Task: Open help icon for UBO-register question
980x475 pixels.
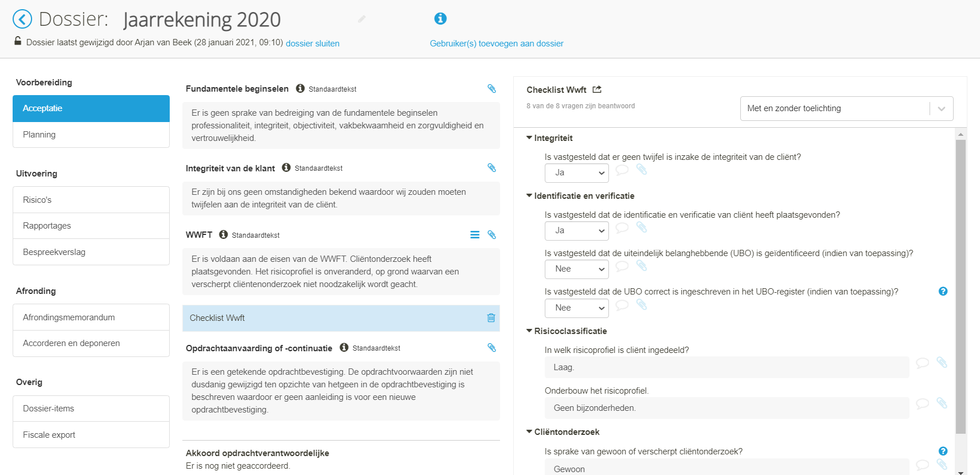Action: coord(943,291)
